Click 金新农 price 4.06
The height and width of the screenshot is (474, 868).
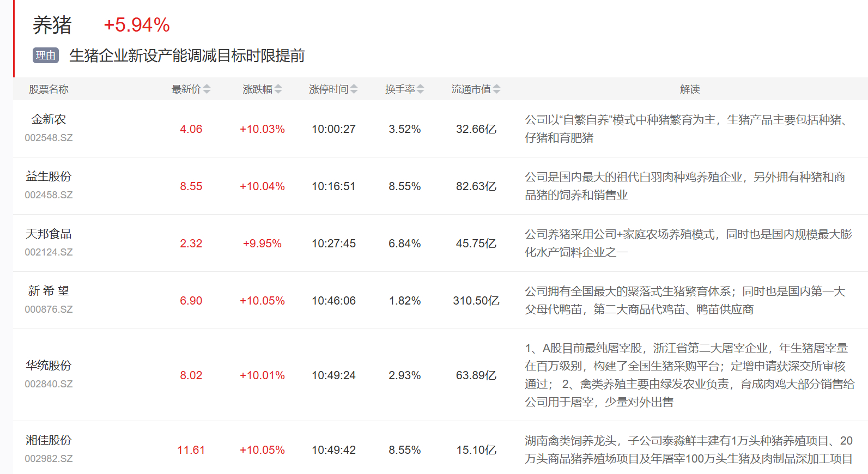tap(191, 129)
